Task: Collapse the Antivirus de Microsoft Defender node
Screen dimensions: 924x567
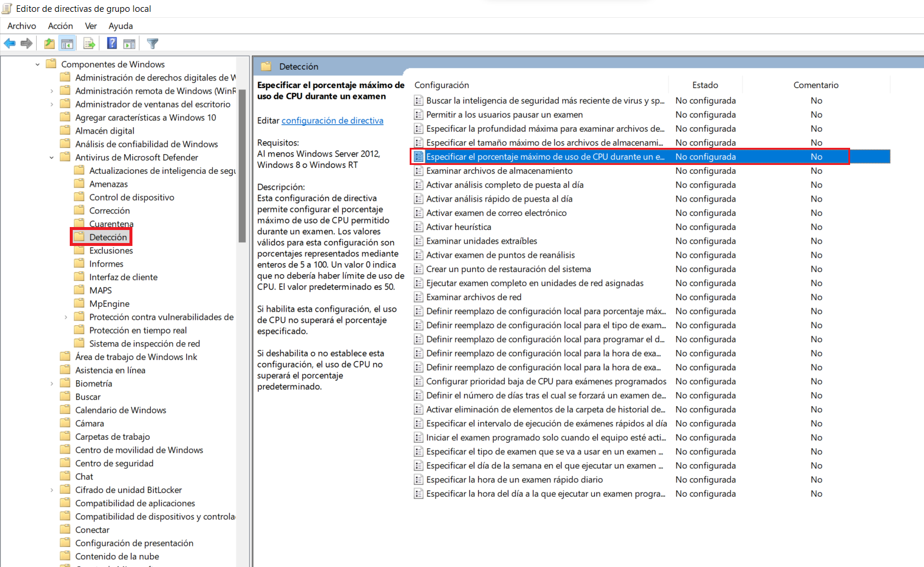Action: tap(51, 157)
